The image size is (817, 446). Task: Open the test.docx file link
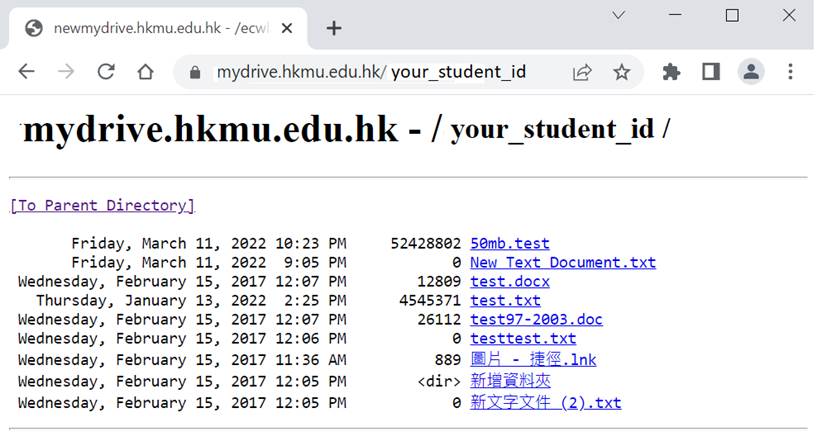click(510, 281)
